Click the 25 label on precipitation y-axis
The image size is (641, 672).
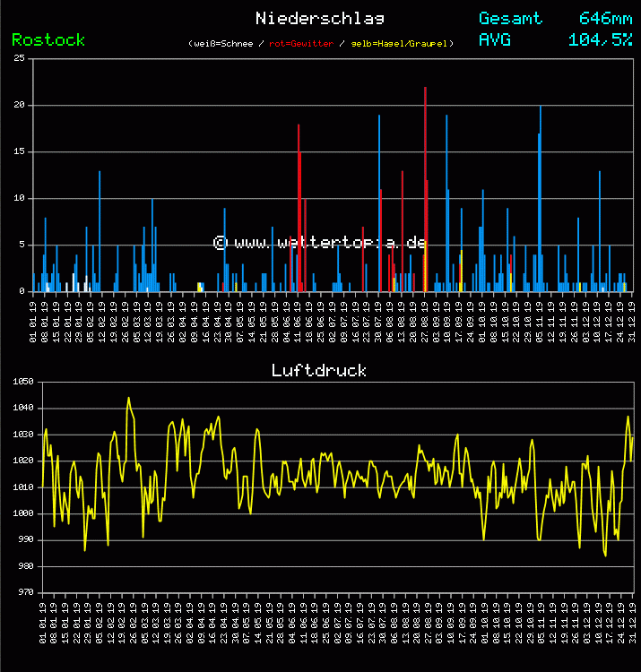(x=19, y=58)
